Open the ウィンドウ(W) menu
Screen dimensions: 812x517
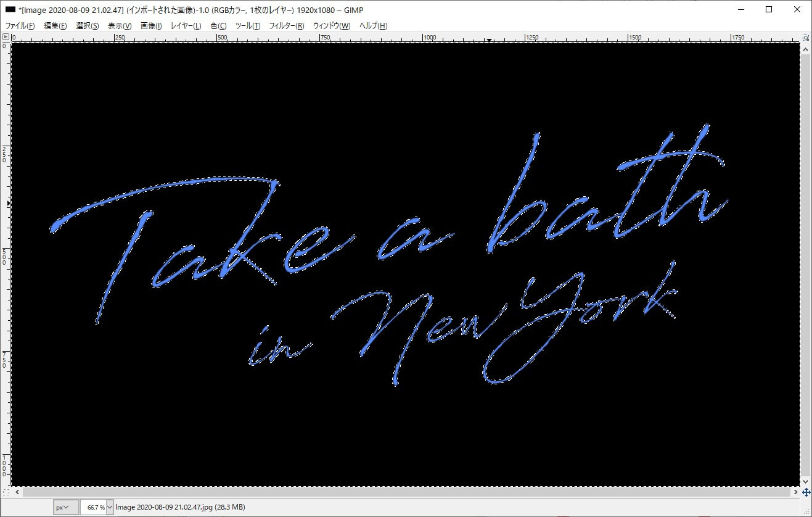pos(332,25)
